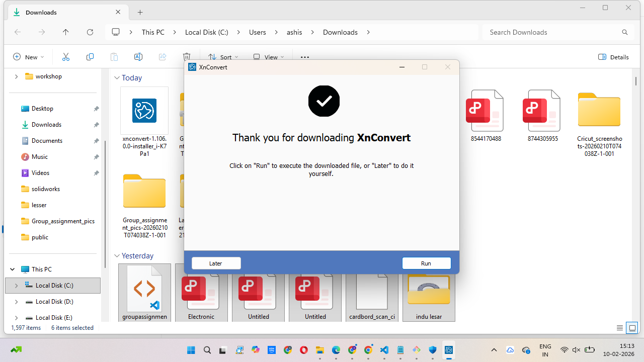Open the View dropdown menu
The width and height of the screenshot is (644, 362).
(269, 57)
